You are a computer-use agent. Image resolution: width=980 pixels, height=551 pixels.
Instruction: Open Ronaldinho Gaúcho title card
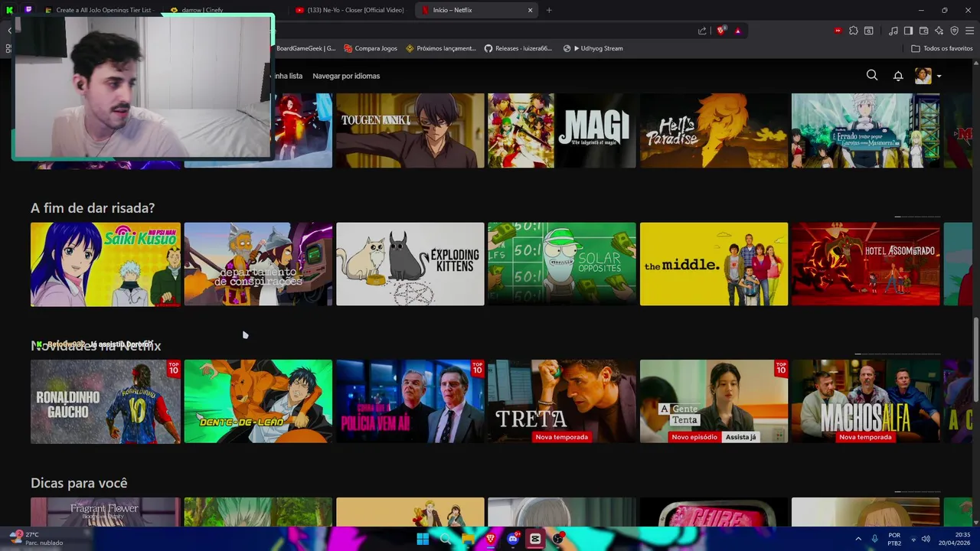(105, 401)
